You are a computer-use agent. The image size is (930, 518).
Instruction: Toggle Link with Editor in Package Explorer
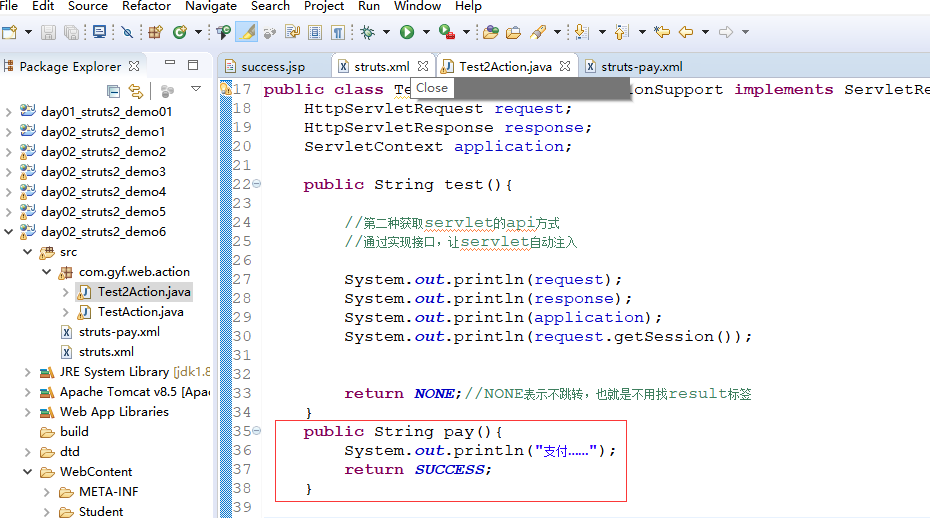tap(136, 91)
